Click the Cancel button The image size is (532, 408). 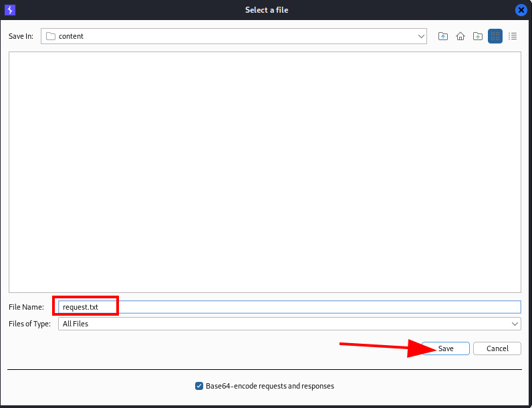pos(497,348)
